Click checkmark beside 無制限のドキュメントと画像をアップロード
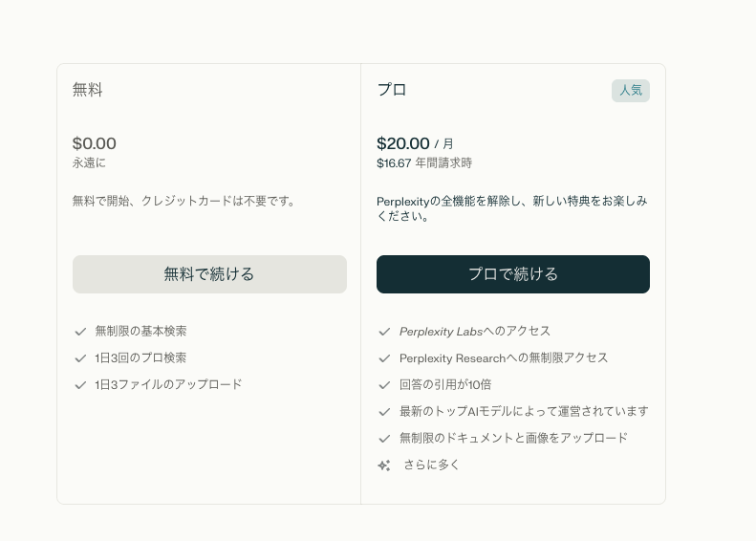This screenshot has height=541, width=756. click(384, 439)
